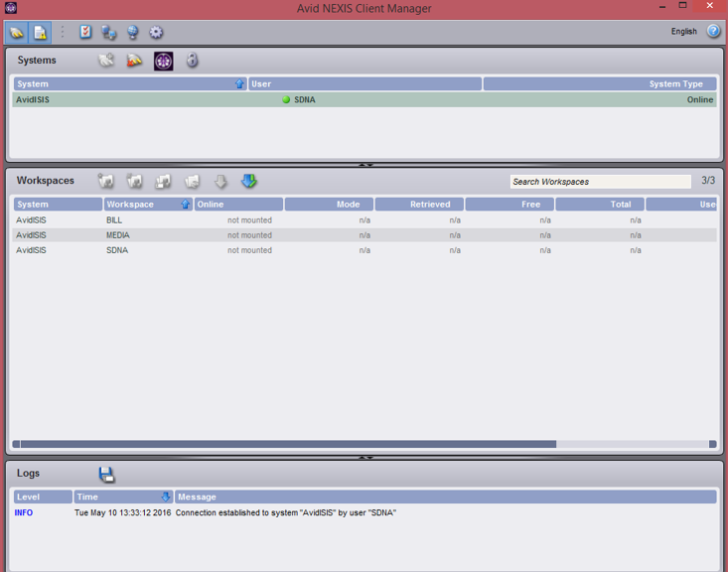The image size is (728, 572).
Task: Click the Online system type cell
Action: click(700, 100)
